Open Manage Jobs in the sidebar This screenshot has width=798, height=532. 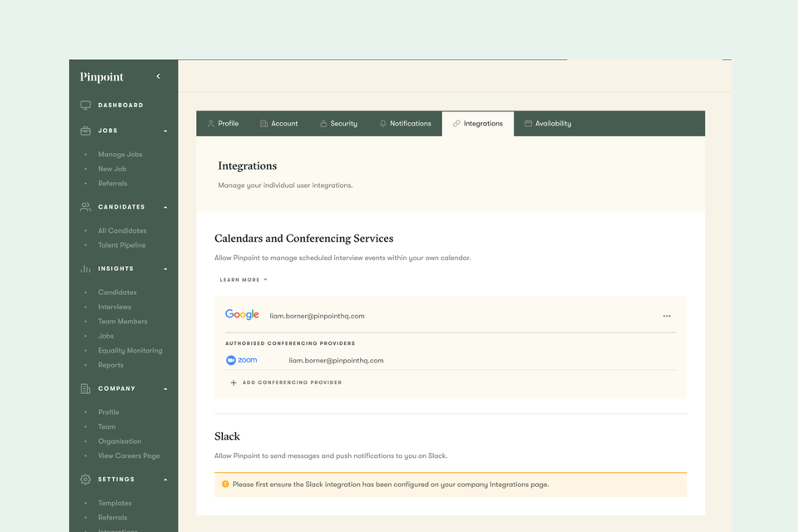point(120,155)
